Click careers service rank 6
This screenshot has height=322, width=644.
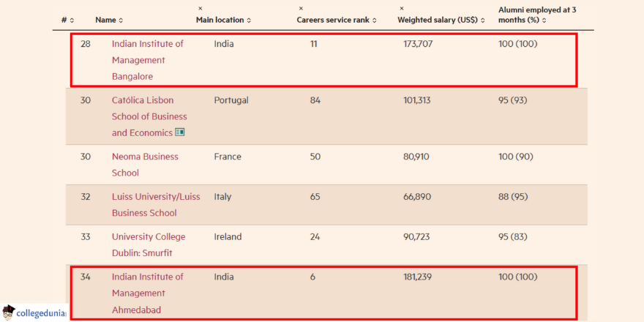click(312, 277)
